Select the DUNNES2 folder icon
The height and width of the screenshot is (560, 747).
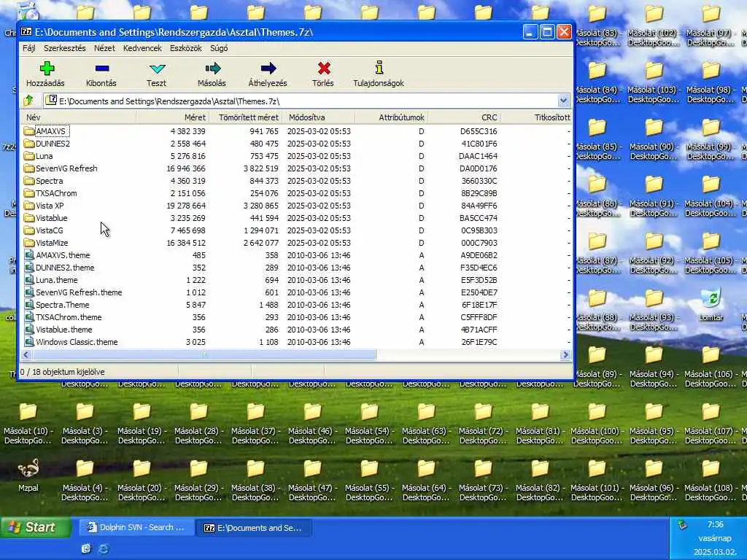29,144
